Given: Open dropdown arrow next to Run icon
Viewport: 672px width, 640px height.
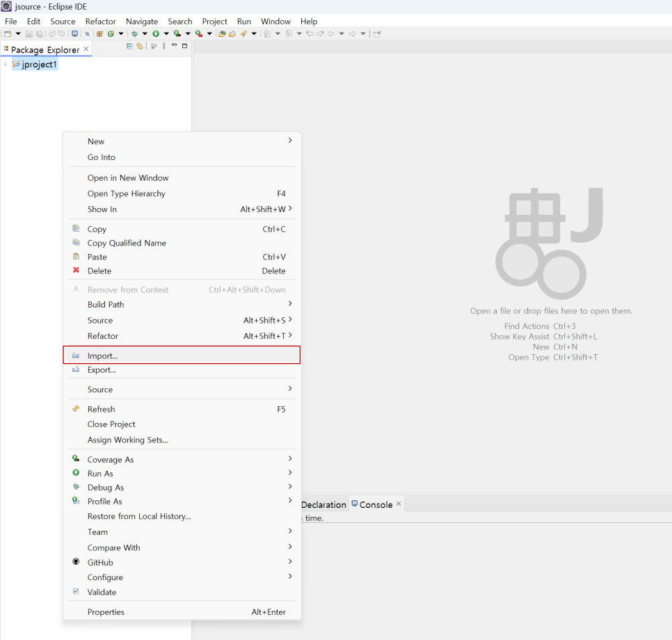Looking at the screenshot, I should [166, 34].
